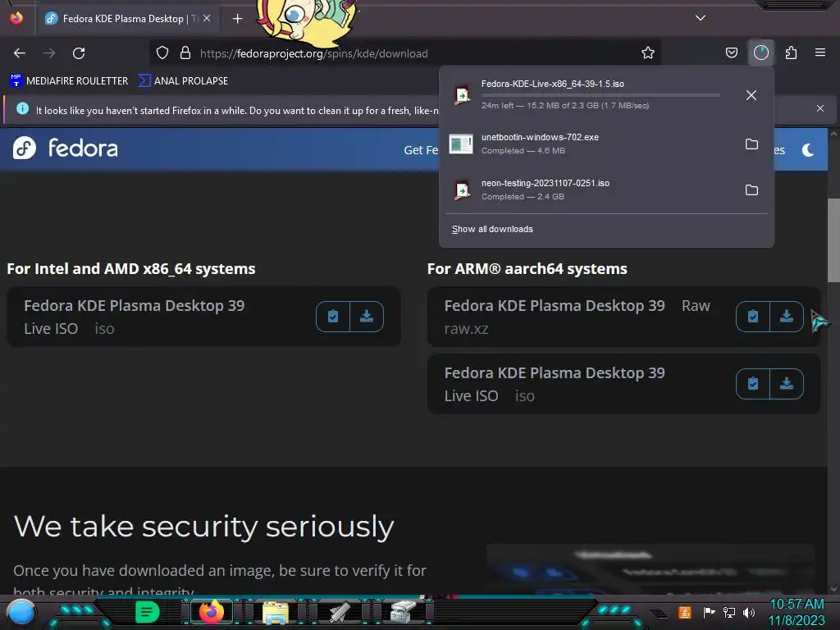Expand the list all tabs chevron
Image resolution: width=840 pixels, height=630 pixels.
click(x=701, y=18)
